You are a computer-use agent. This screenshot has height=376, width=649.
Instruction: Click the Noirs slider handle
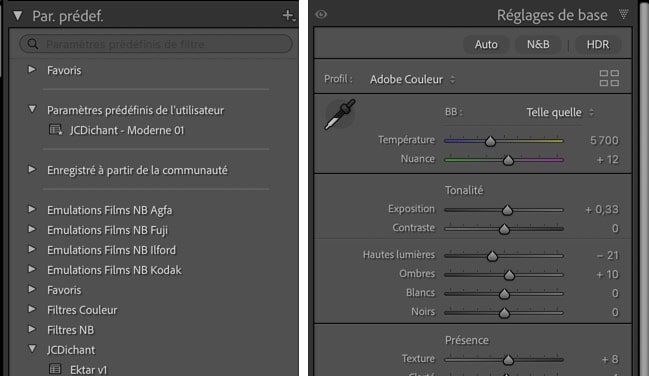[x=504, y=313]
